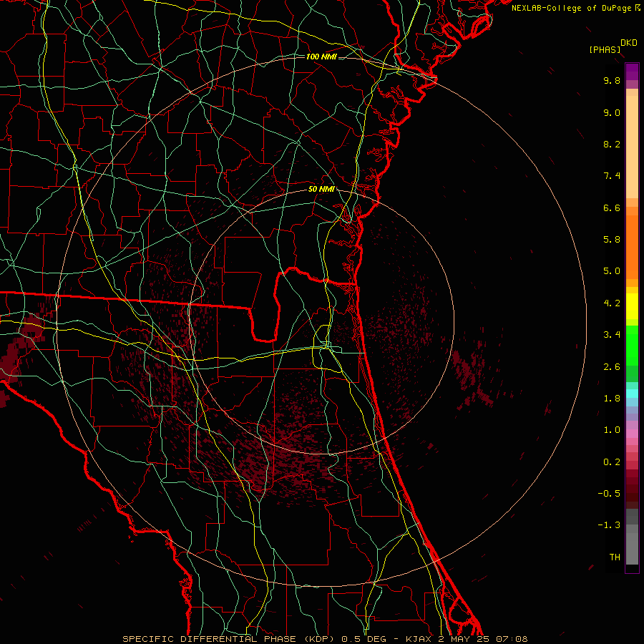Click the -0.5 scale value
The height and width of the screenshot is (644, 644).
(609, 494)
